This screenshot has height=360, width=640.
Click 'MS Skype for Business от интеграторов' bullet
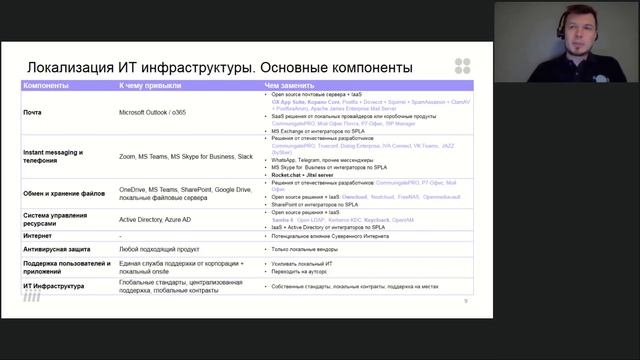(329, 167)
